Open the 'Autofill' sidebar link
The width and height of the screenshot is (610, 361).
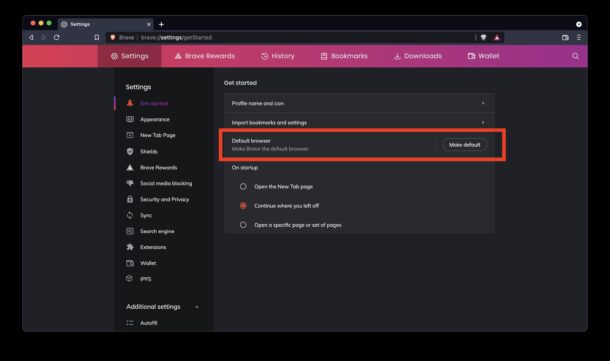149,323
